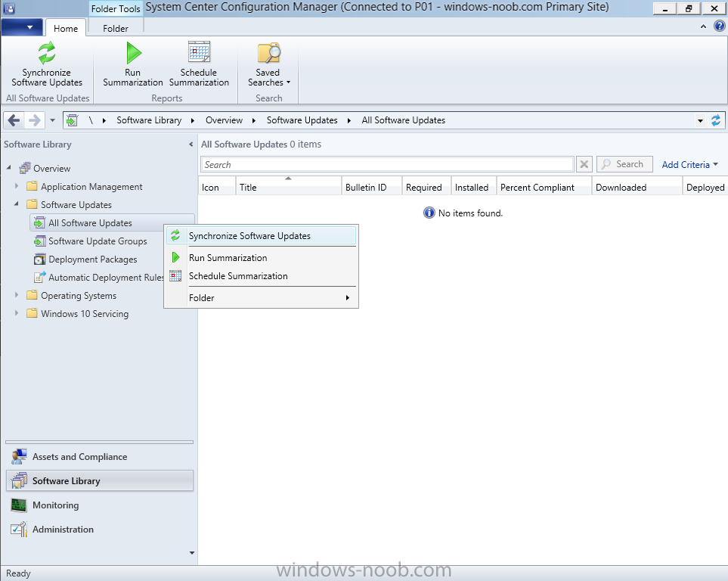Viewport: 728px width, 581px height.
Task: Open the Folder submenu in context menu
Action: pos(262,298)
